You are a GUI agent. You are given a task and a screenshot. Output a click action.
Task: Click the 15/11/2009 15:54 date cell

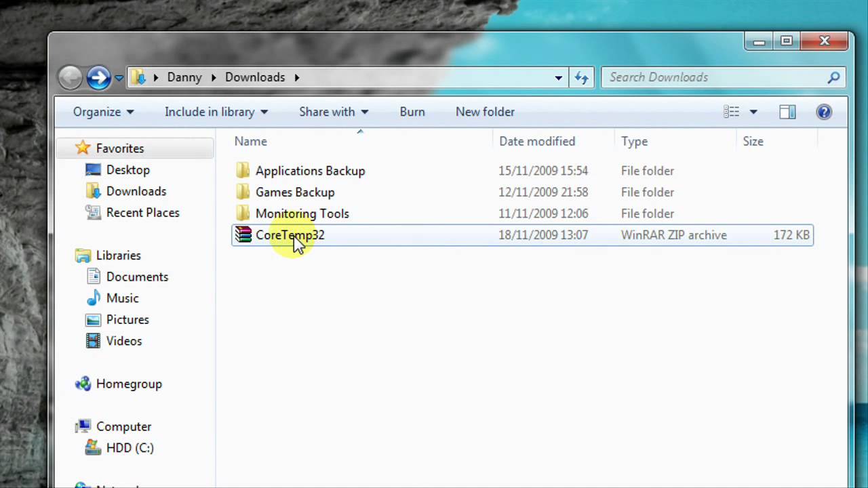(x=543, y=171)
